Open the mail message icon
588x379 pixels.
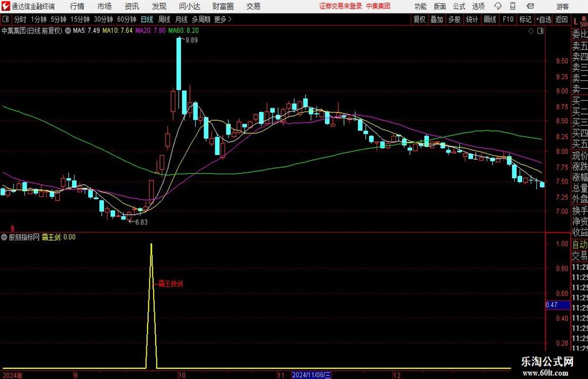tap(530, 6)
